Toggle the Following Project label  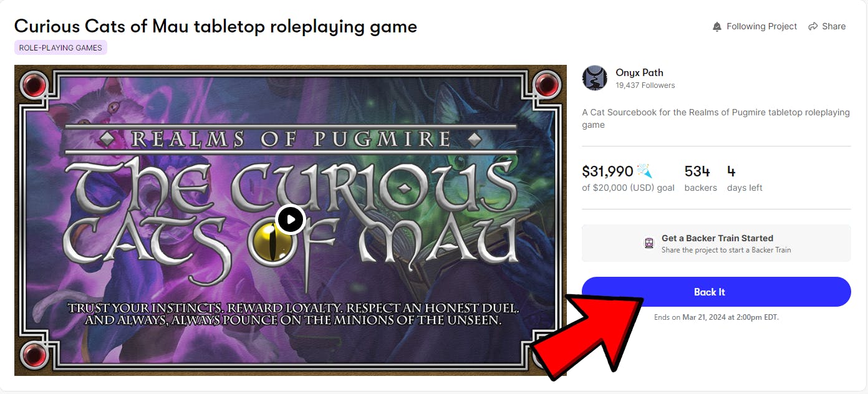click(x=761, y=26)
